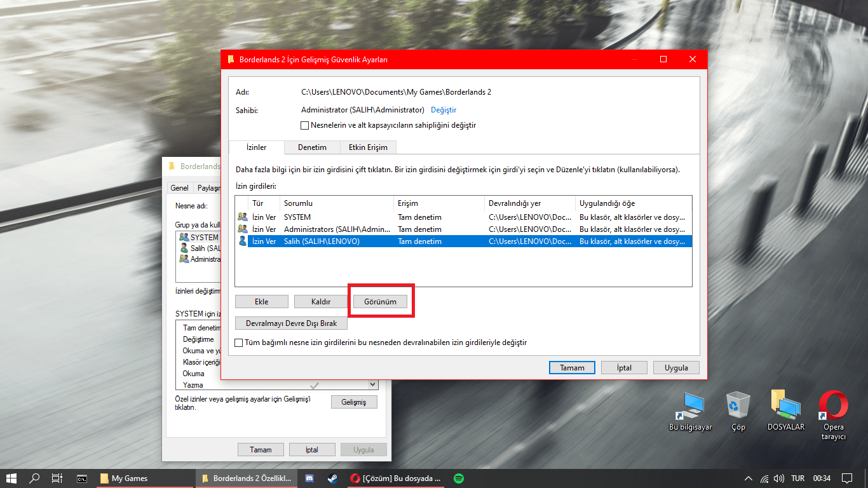Click the TUR input language indicator
868x488 pixels.
pyautogui.click(x=797, y=478)
